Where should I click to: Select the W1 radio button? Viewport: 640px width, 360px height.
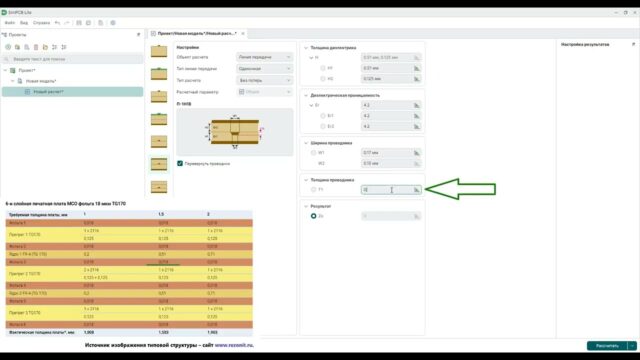pyautogui.click(x=313, y=153)
